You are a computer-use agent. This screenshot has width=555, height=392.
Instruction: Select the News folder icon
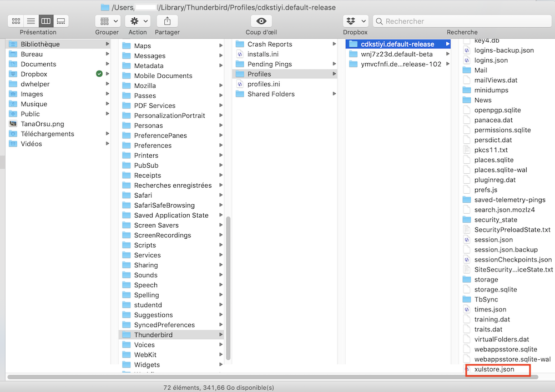(x=467, y=100)
